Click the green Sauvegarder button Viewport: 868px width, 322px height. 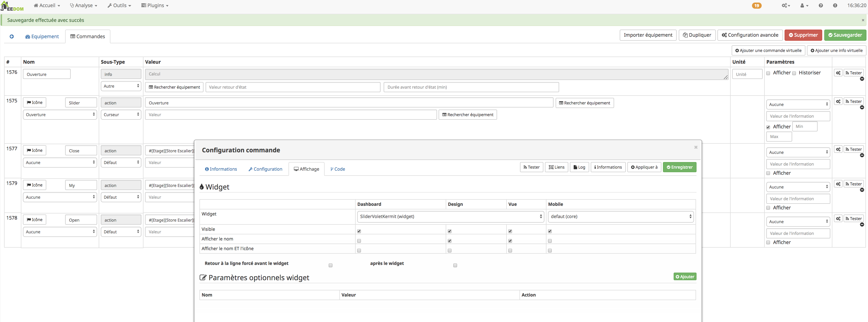tap(845, 35)
